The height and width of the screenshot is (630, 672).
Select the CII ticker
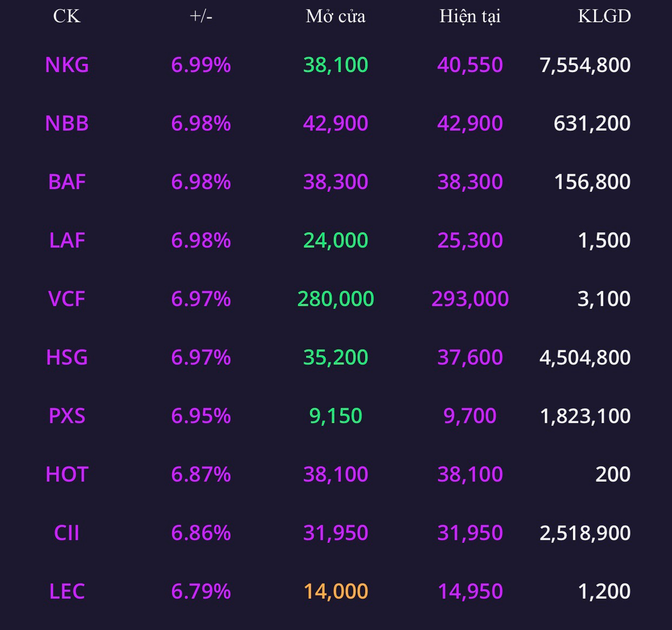point(67,533)
